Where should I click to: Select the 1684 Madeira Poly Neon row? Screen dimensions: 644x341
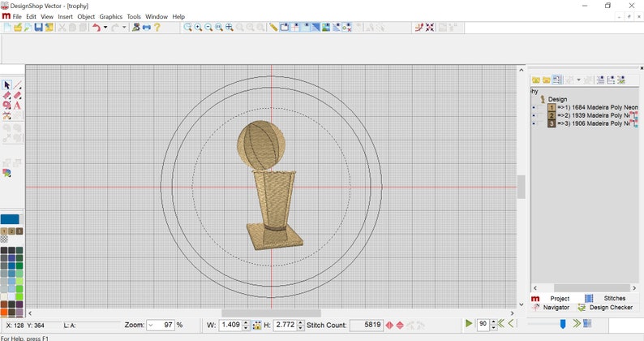[597, 107]
